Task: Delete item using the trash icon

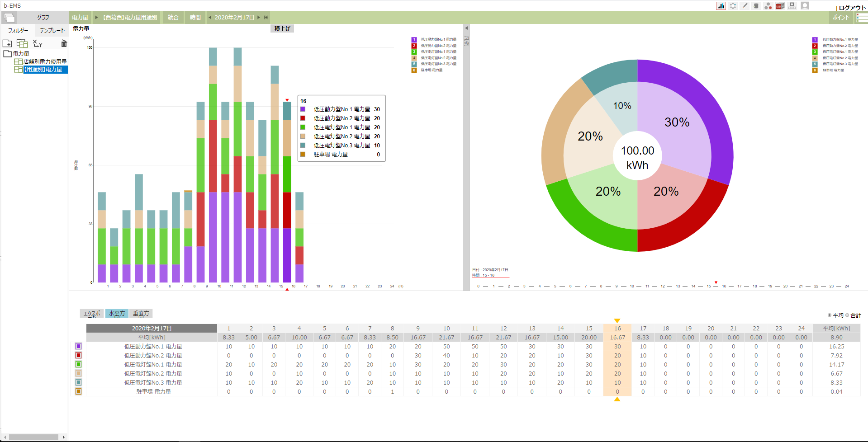Action: (x=64, y=43)
